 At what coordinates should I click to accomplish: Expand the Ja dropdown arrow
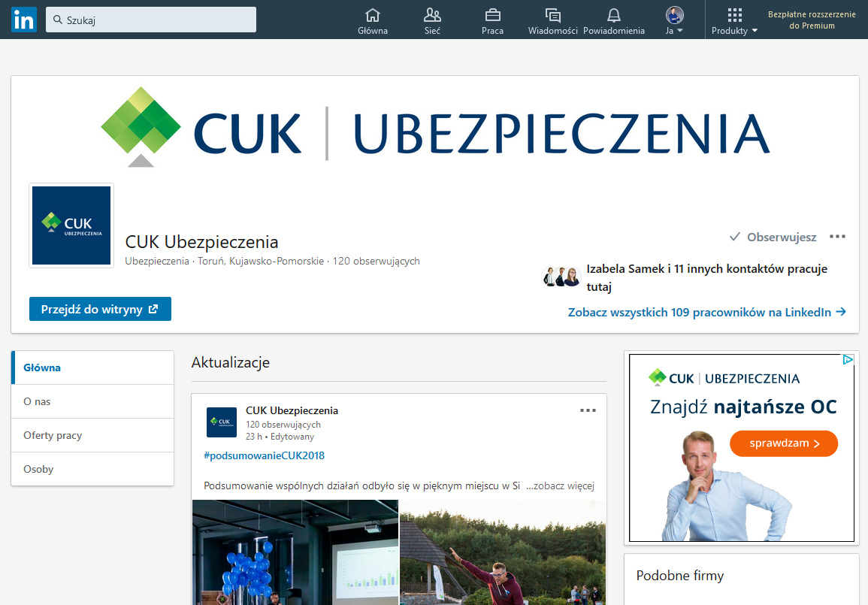pyautogui.click(x=680, y=31)
